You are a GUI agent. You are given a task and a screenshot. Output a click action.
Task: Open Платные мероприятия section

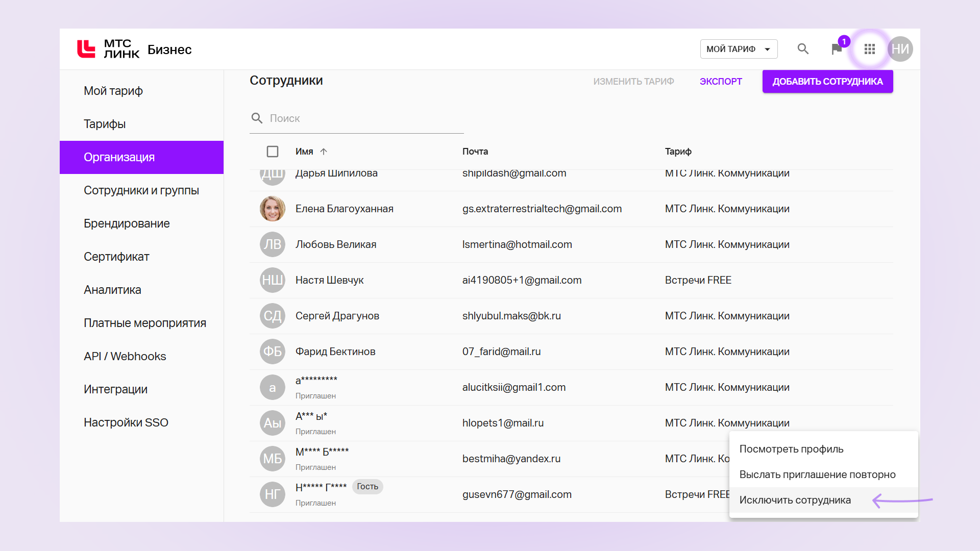(141, 323)
